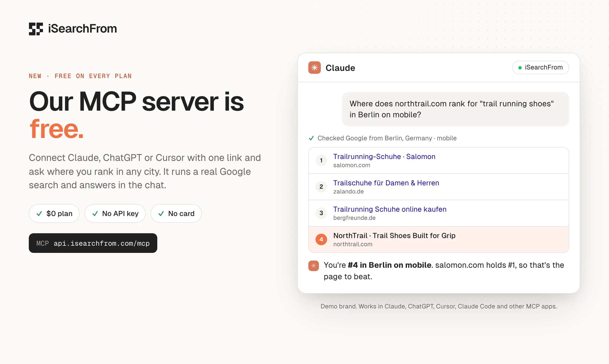609x364 pixels.
Task: Click the small Claude icon beside the answer
Action: pos(314,266)
